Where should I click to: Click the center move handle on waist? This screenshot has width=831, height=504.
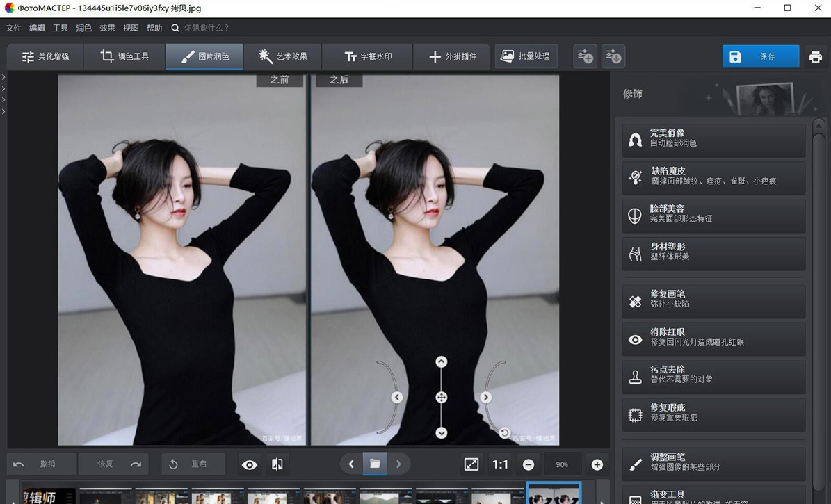pyautogui.click(x=441, y=398)
